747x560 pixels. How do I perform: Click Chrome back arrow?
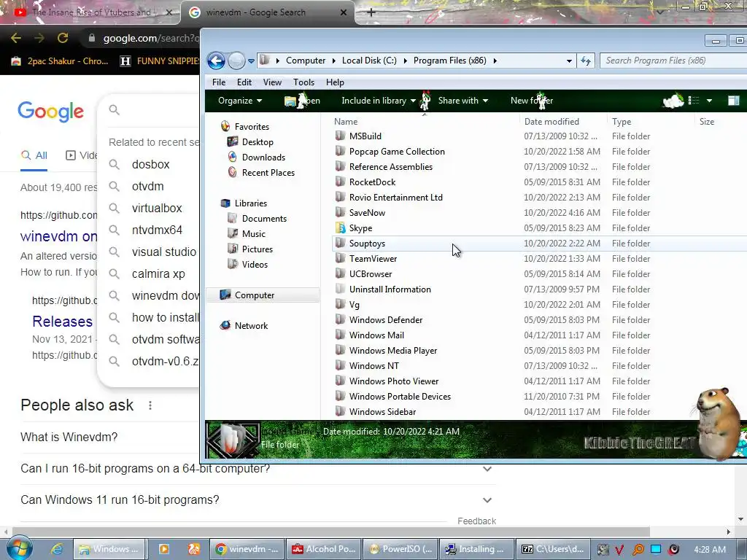pos(16,38)
